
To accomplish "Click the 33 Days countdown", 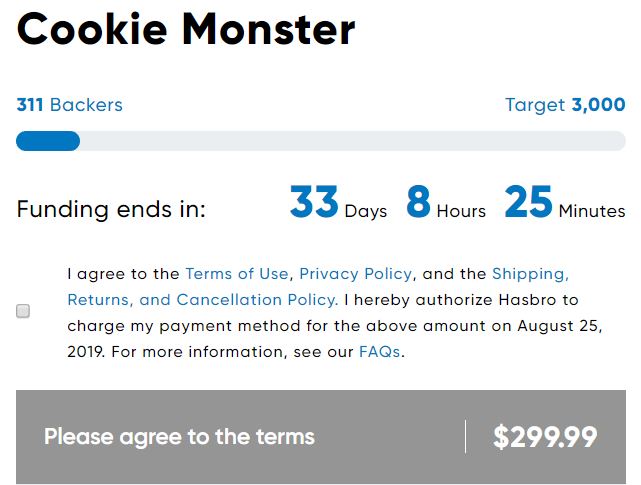I will coord(337,204).
